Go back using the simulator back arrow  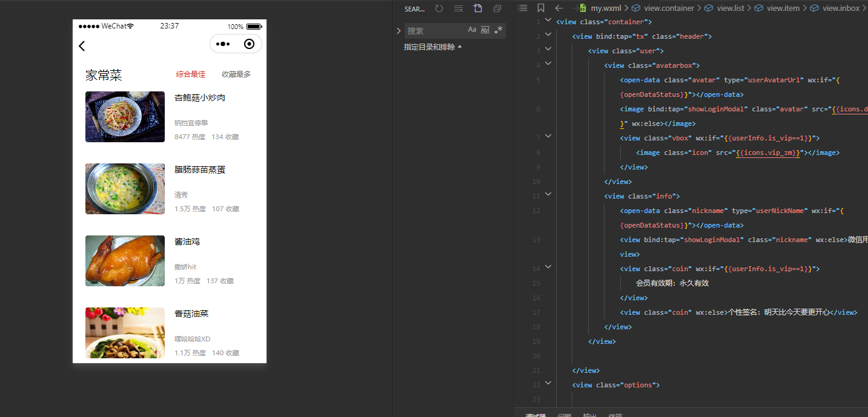coord(82,46)
